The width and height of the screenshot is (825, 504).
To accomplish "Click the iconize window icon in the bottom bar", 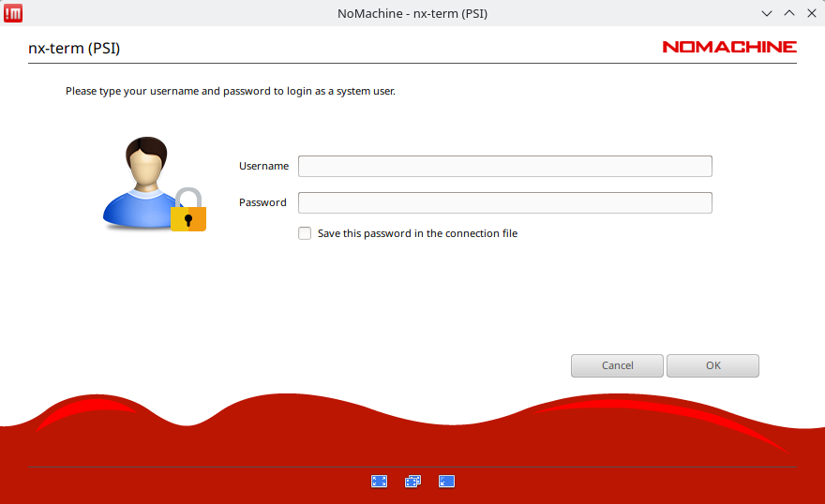I will [x=446, y=481].
